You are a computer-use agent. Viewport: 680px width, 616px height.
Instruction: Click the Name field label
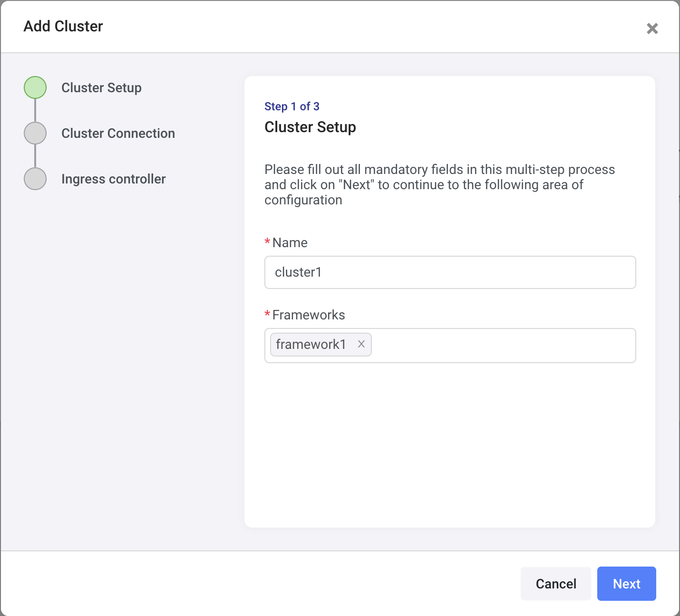click(290, 243)
